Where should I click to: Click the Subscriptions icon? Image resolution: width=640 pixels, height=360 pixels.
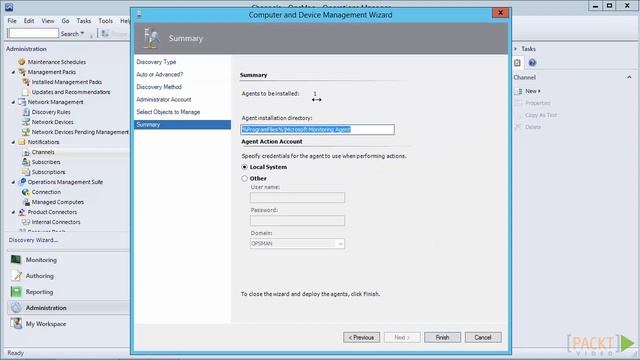tap(26, 172)
